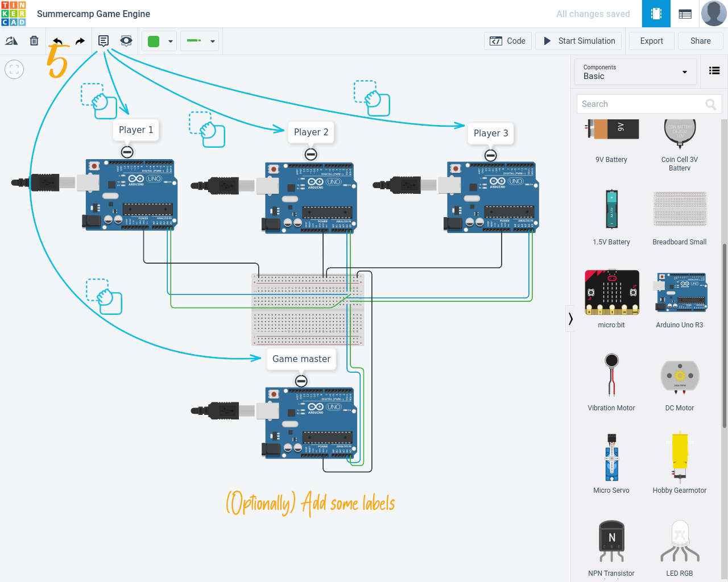The image size is (728, 582).
Task: Click the Export button
Action: [652, 41]
